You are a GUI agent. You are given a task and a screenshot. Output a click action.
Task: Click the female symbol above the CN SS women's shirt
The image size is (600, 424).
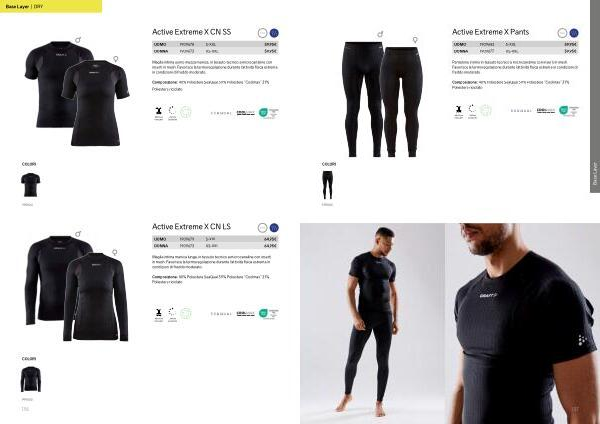116,59
